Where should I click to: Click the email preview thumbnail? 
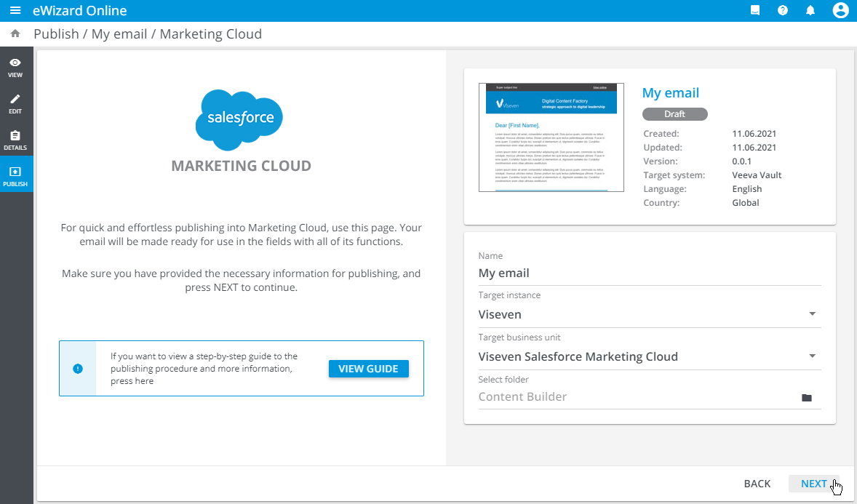tap(551, 137)
